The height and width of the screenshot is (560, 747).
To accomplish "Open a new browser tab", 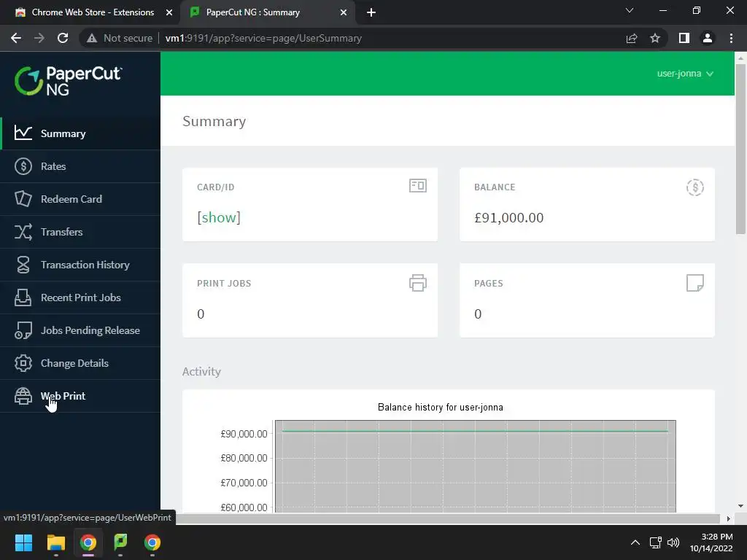I will (x=371, y=12).
